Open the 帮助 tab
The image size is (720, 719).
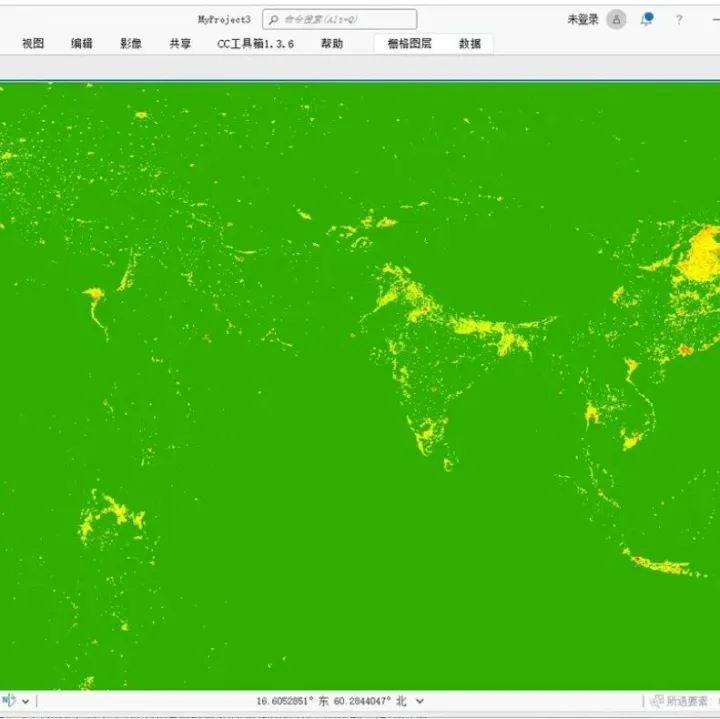tap(332, 44)
